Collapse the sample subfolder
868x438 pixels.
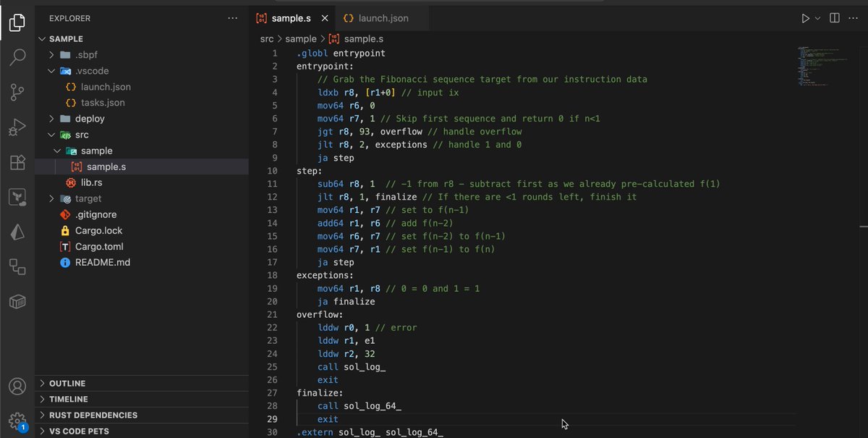[x=142, y=151]
